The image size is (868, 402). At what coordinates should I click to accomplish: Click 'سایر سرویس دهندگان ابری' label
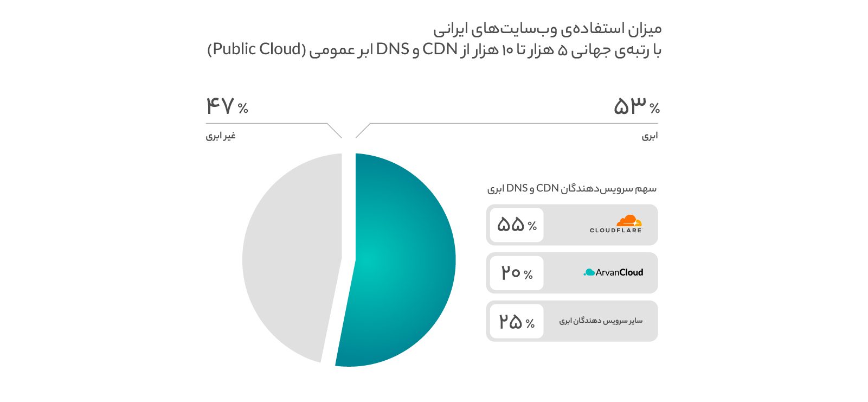click(x=601, y=321)
